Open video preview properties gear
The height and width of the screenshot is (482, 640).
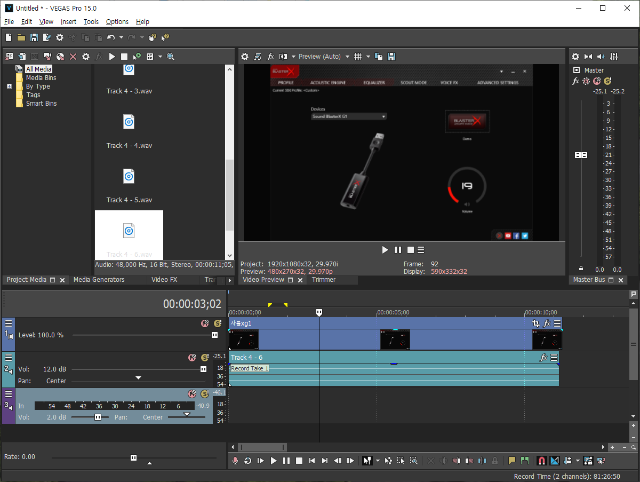point(244,57)
